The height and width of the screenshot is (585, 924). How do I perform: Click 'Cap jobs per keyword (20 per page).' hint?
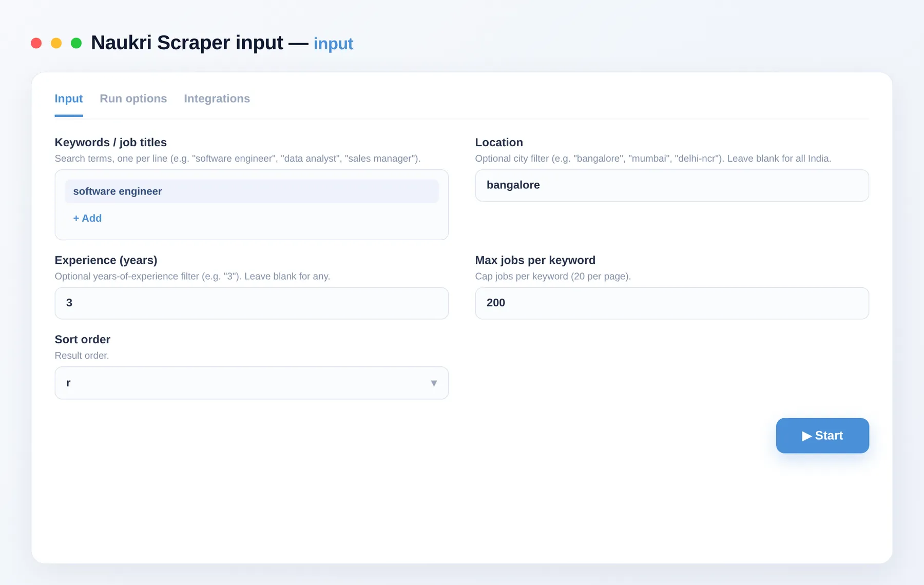(x=553, y=276)
